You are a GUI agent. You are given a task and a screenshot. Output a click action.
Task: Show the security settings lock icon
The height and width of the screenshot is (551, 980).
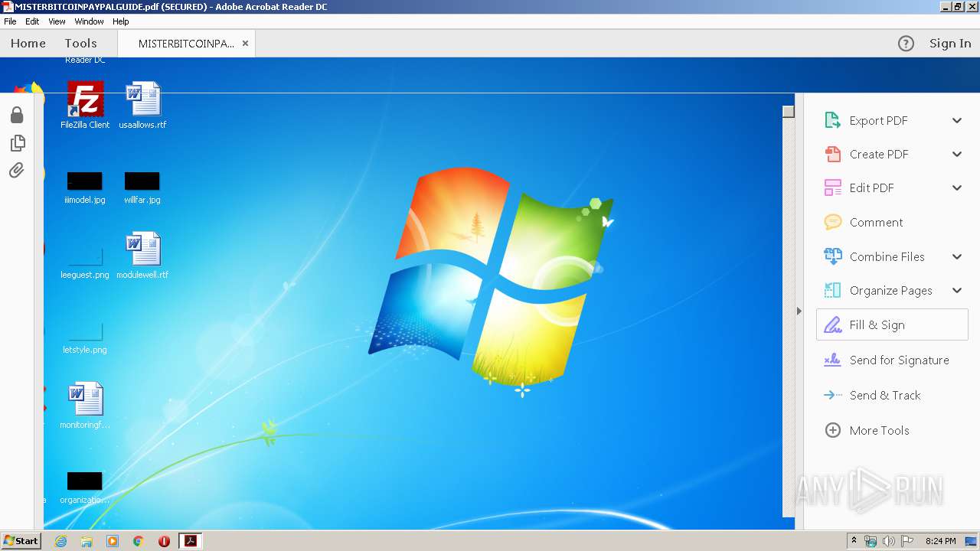point(17,115)
